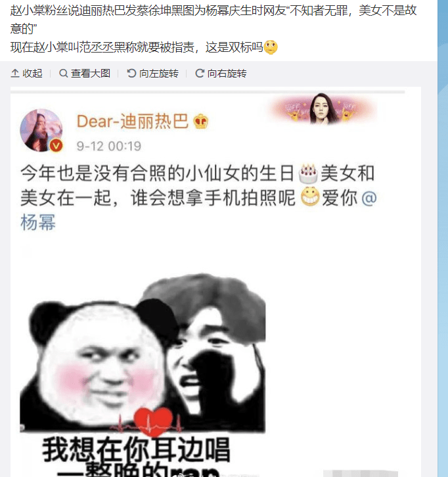Click the thinking face emoji after 双标吗

[x=271, y=47]
